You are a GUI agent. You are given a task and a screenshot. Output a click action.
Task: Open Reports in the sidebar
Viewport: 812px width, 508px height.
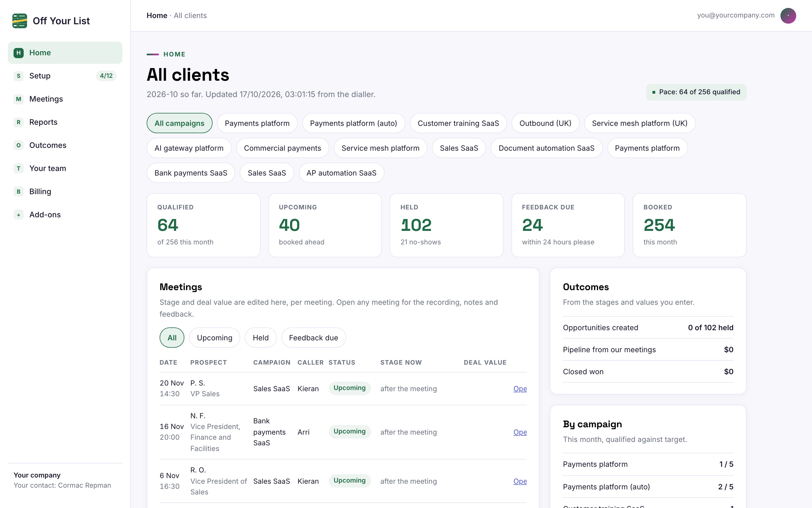click(65, 122)
